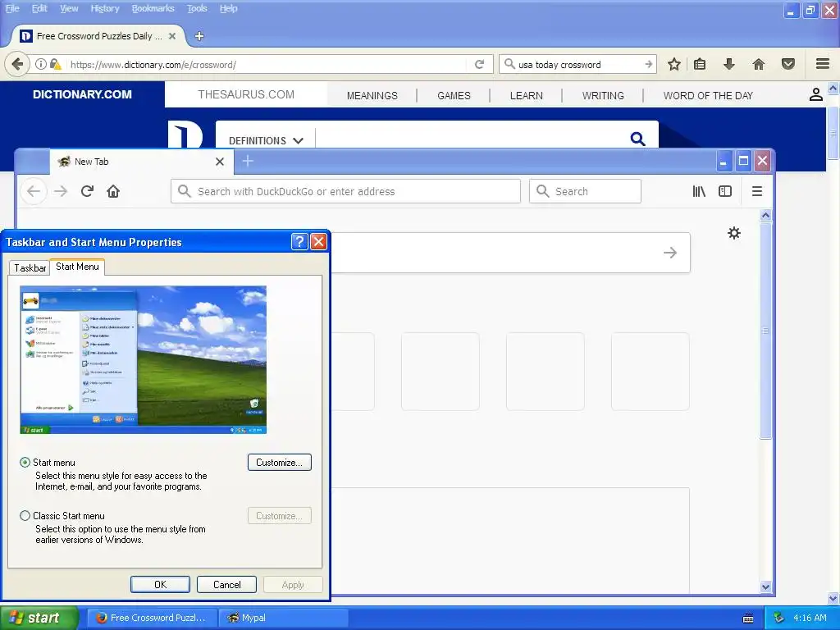Open the Firefox File menu
840x630 pixels.
[x=12, y=8]
